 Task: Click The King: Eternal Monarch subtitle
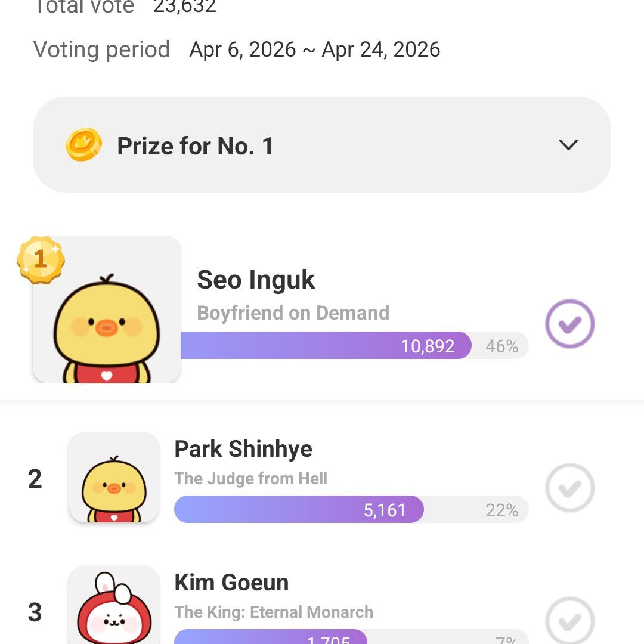274,612
